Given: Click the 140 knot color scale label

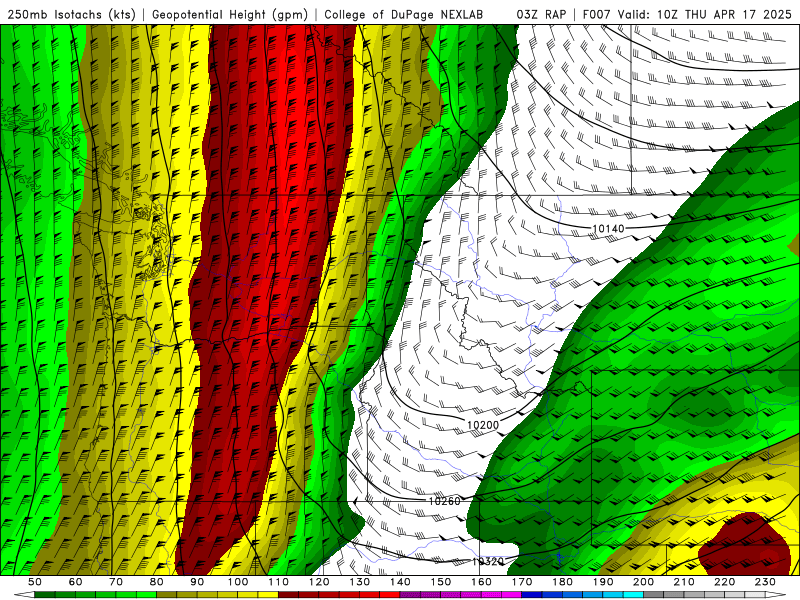Looking at the screenshot, I should (x=401, y=582).
